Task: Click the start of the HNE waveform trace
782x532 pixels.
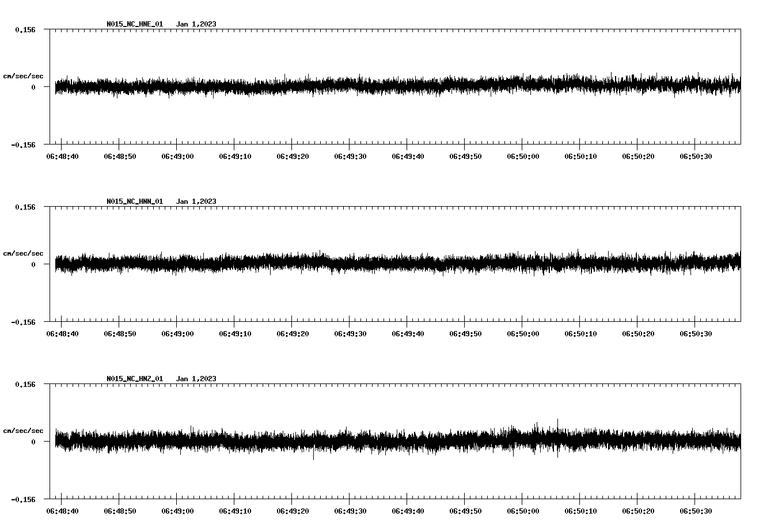Action: 56,86
